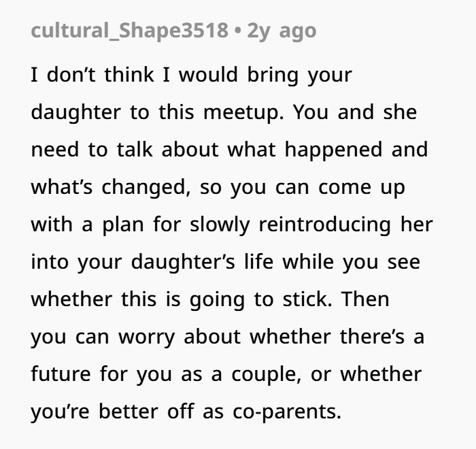Click the phrase 'into your daughter's life'
Image resolution: width=476 pixels, height=449 pixels.
point(152,263)
